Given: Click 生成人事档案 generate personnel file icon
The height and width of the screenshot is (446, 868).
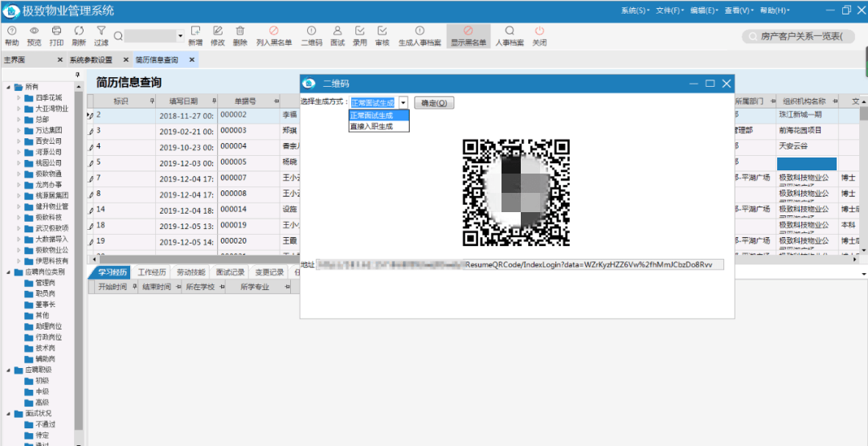Looking at the screenshot, I should tap(420, 31).
